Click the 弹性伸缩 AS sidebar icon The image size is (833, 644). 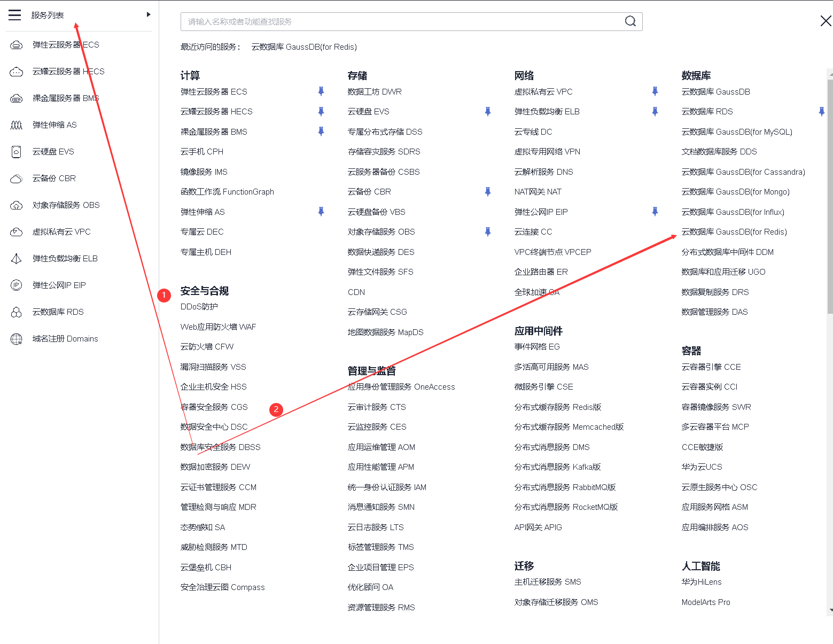(x=17, y=125)
